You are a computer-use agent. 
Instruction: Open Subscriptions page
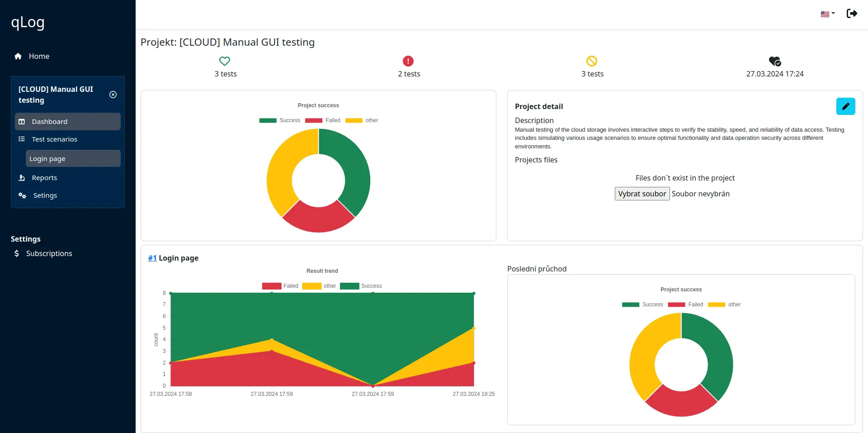coord(49,253)
